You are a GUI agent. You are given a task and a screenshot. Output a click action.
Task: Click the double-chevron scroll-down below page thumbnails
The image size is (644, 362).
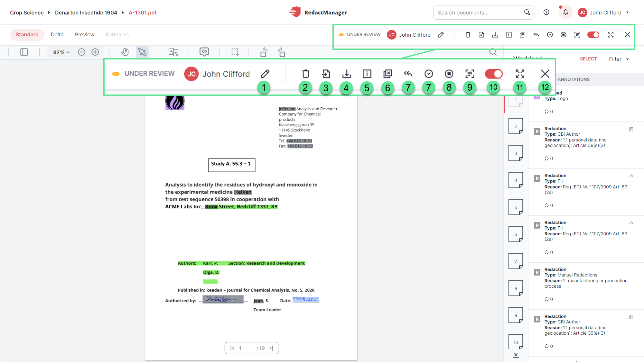click(516, 355)
